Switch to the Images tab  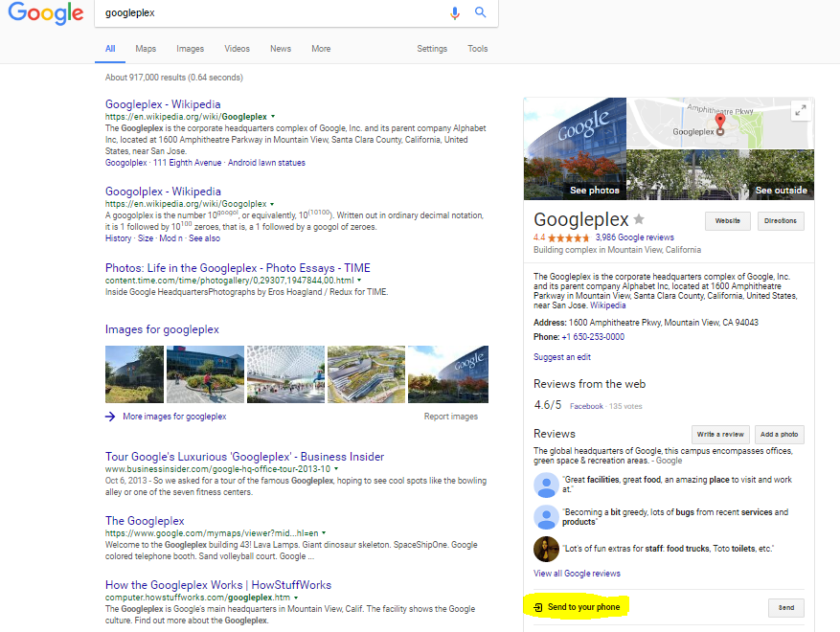coord(191,49)
